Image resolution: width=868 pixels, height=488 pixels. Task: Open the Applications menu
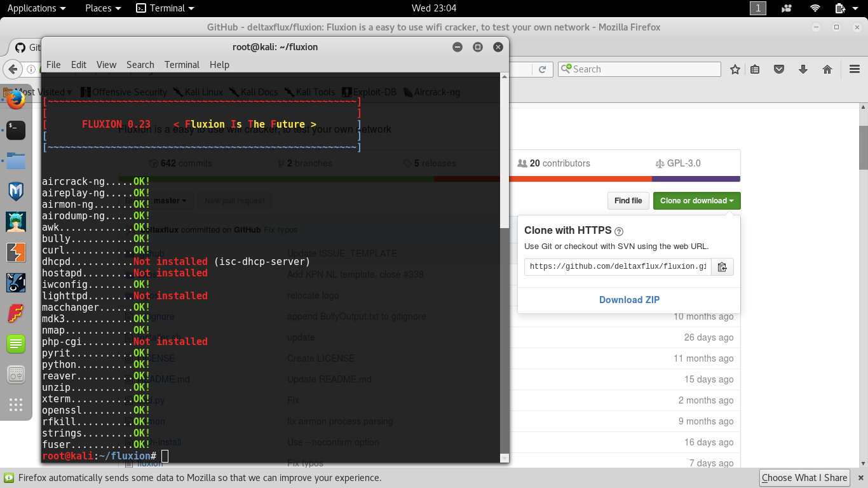tap(36, 8)
